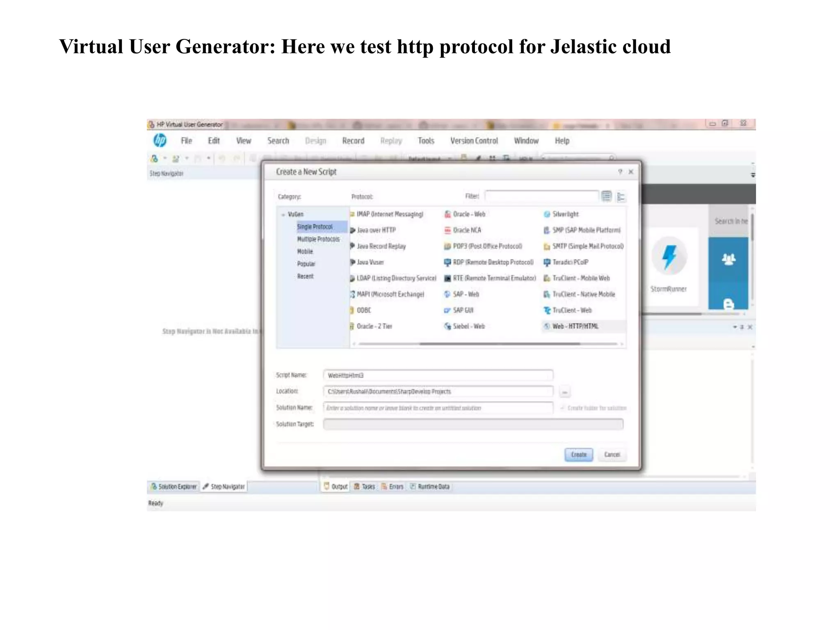Switch to the Solution Explorer tab
Viewport: 840px width, 630px height.
point(173,487)
